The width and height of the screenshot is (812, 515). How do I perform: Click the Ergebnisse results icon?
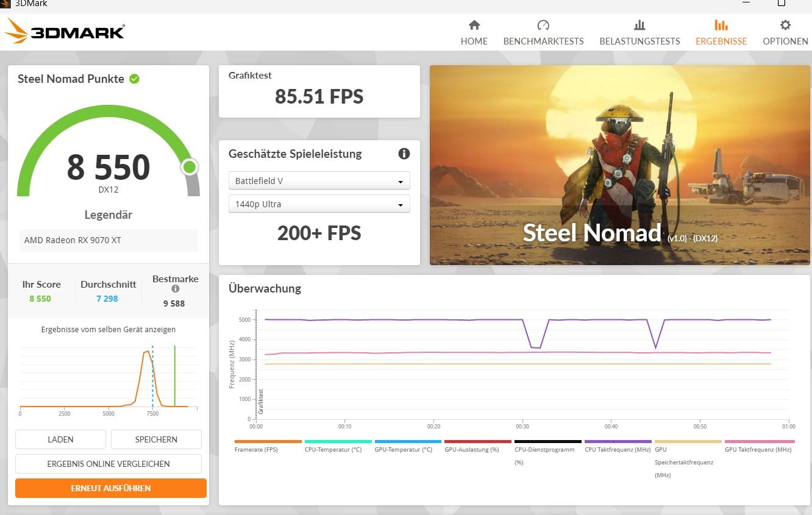(721, 25)
